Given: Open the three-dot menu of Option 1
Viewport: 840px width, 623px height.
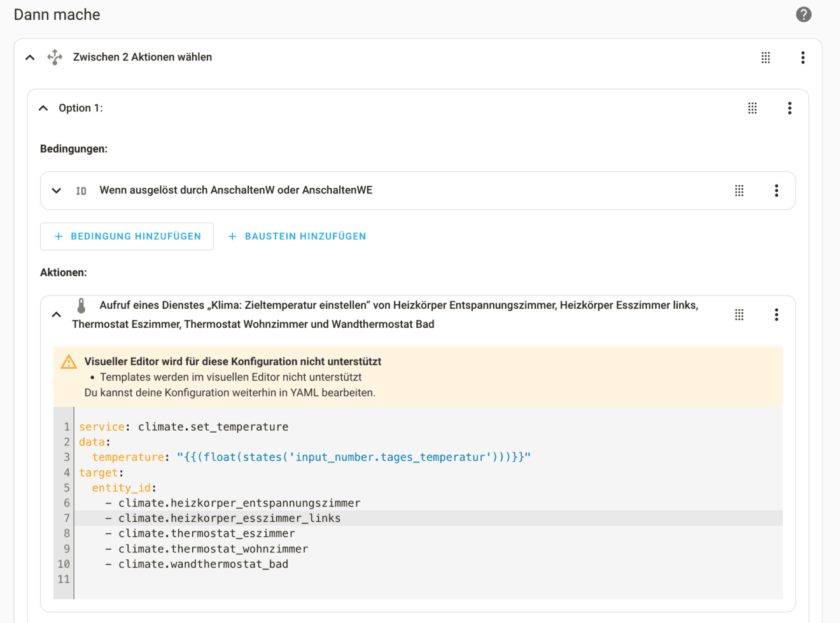Looking at the screenshot, I should coord(789,108).
